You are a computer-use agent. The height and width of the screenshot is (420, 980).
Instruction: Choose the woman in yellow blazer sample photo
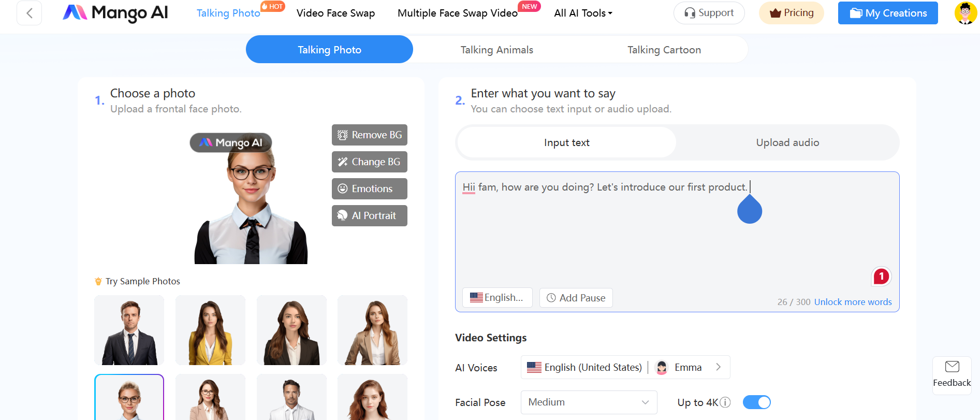tap(210, 330)
